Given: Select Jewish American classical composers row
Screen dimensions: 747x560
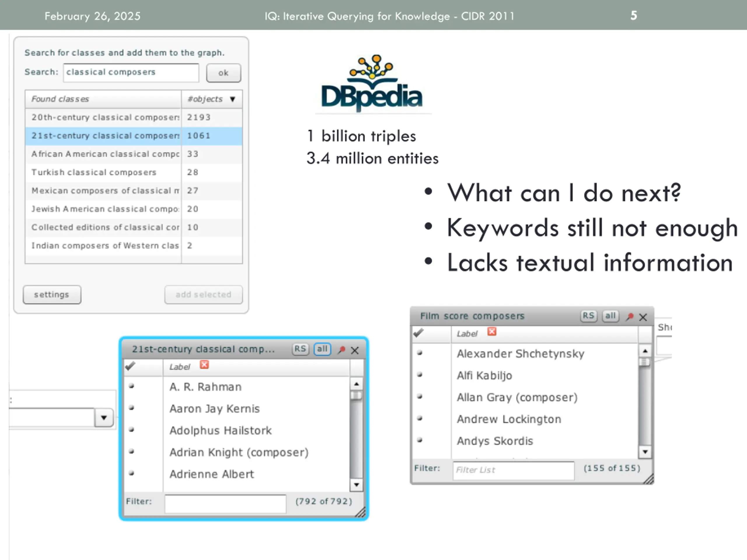Looking at the screenshot, I should [134, 209].
